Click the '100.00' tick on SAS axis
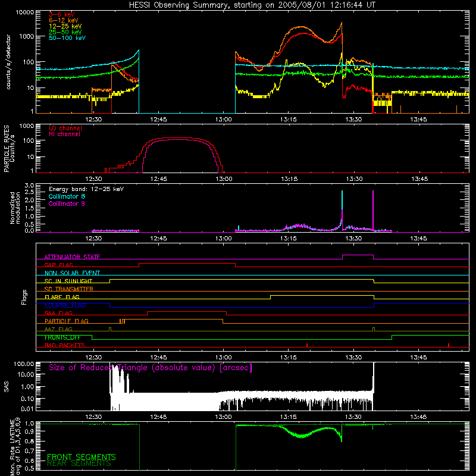Viewport: 476px width, 476px height. [x=24, y=364]
